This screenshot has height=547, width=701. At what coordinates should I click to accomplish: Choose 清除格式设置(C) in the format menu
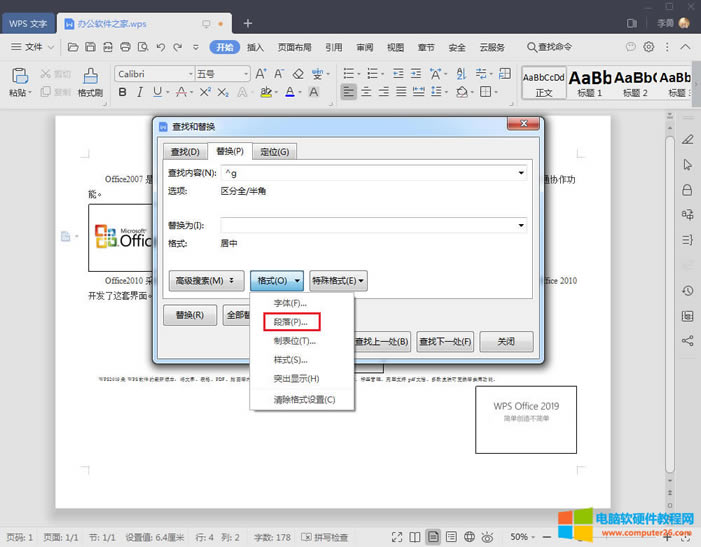(304, 399)
